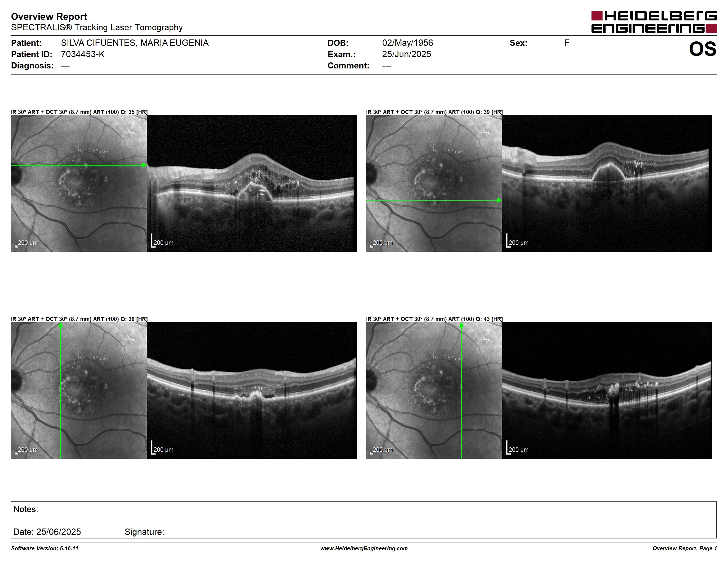This screenshot has height=563, width=728.
Task: Click the Notes field label
Action: [x=26, y=509]
